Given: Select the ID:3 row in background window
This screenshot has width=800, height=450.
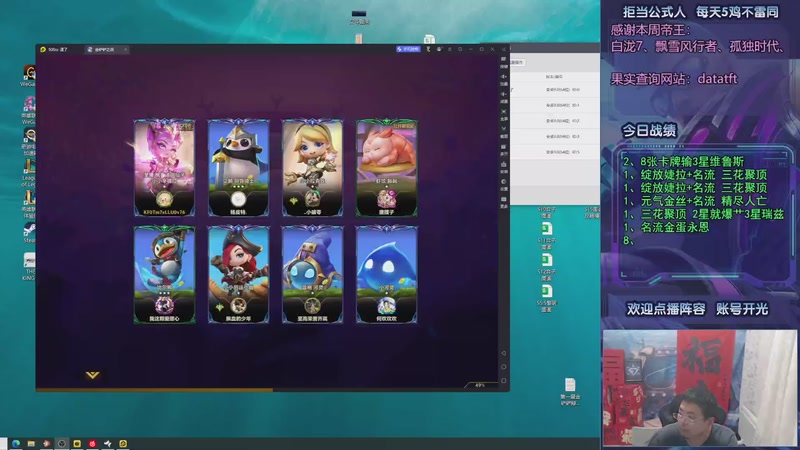Looking at the screenshot, I should (x=555, y=136).
